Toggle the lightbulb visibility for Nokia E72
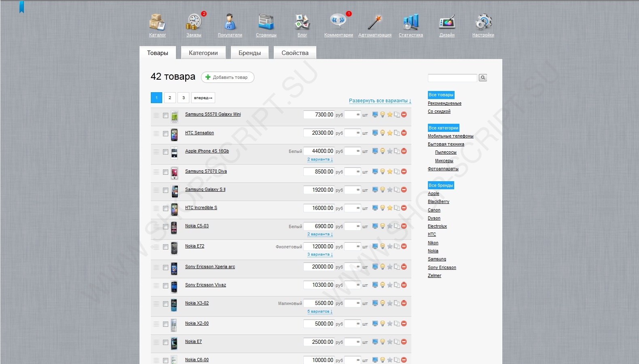Viewport: 639px width, 364px height. coord(382,246)
